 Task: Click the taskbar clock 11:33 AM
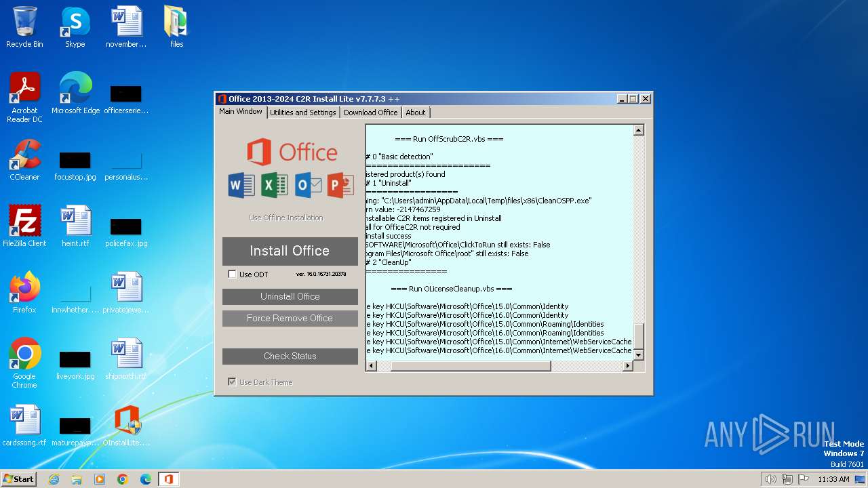point(833,479)
